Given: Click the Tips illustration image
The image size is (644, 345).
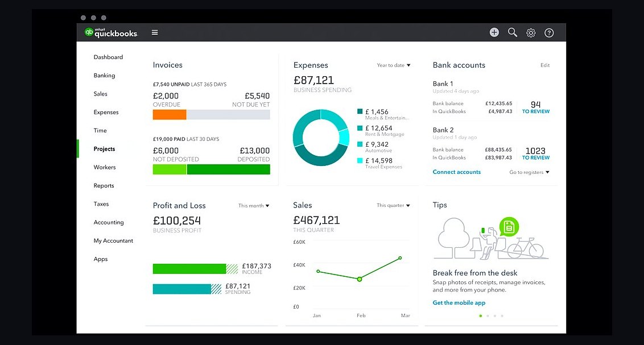Looking at the screenshot, I should 491,238.
